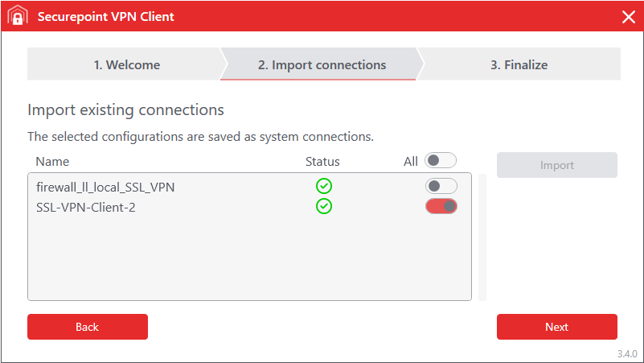The height and width of the screenshot is (363, 644).
Task: Close the Securepoint VPN Client window
Action: click(628, 17)
